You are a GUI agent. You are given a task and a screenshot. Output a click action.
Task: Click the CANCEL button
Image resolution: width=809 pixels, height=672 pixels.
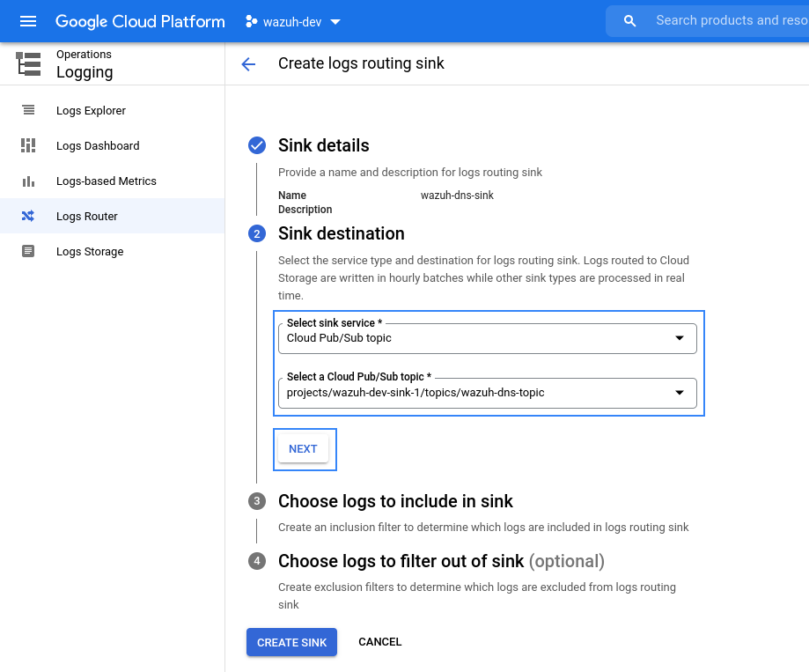pyautogui.click(x=379, y=642)
